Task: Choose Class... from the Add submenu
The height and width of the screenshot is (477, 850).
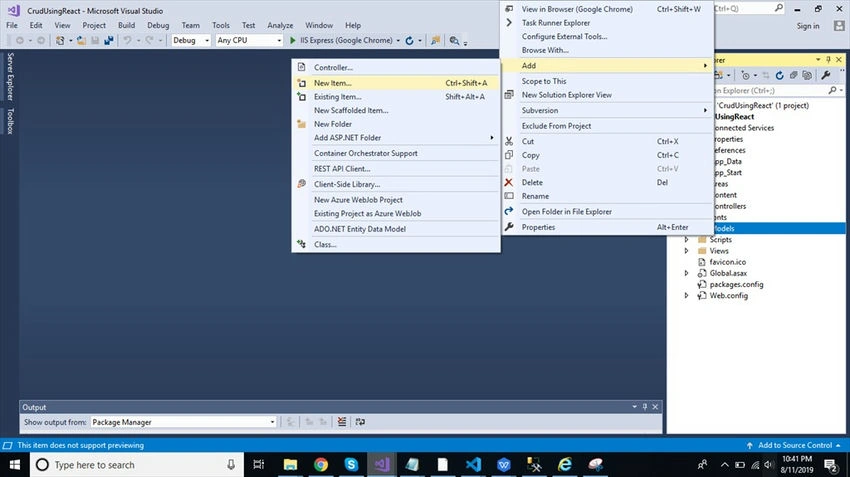Action: point(396,244)
